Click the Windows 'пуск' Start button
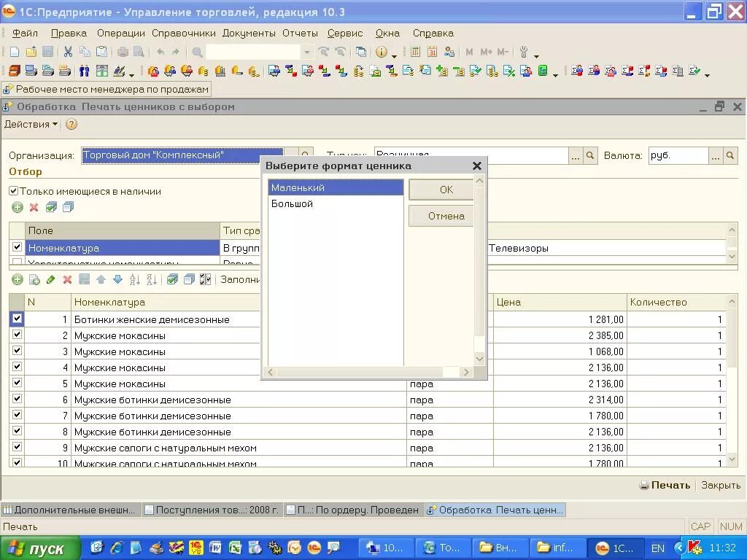The width and height of the screenshot is (747, 560). [41, 548]
